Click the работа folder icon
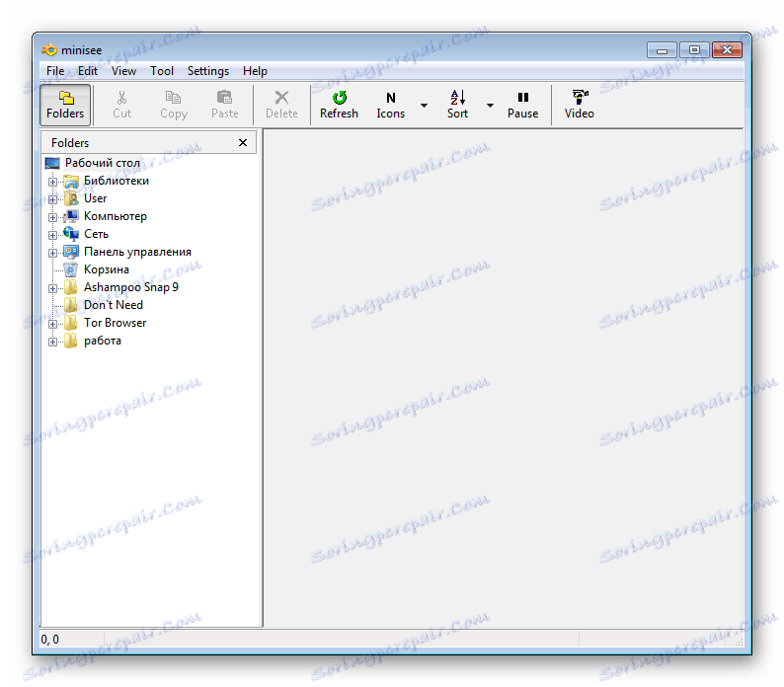Viewport: 784px width, 687px height. tap(71, 341)
